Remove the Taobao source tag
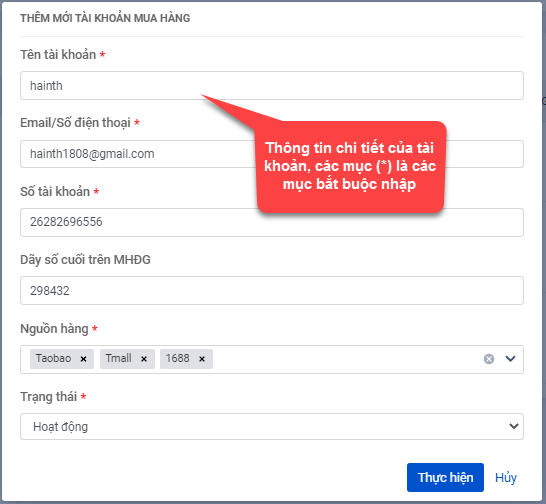This screenshot has height=504, width=546. pyautogui.click(x=83, y=359)
